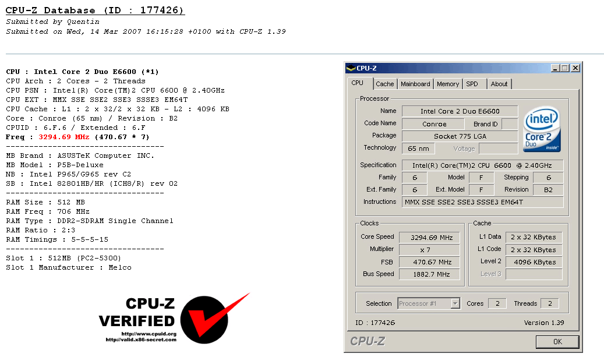This screenshot has width=604, height=364.
Task: Click the Threads count field
Action: coord(550,303)
